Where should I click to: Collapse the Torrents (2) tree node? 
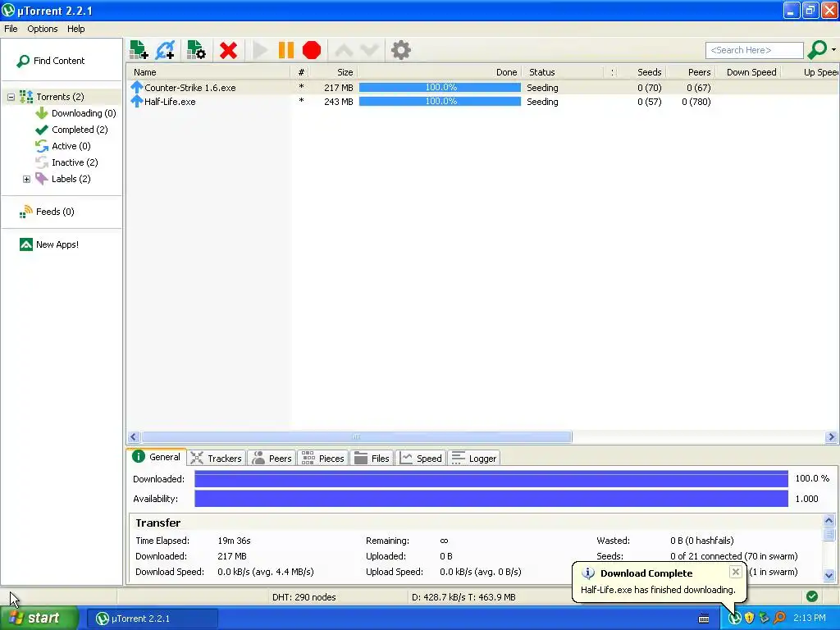coord(11,97)
